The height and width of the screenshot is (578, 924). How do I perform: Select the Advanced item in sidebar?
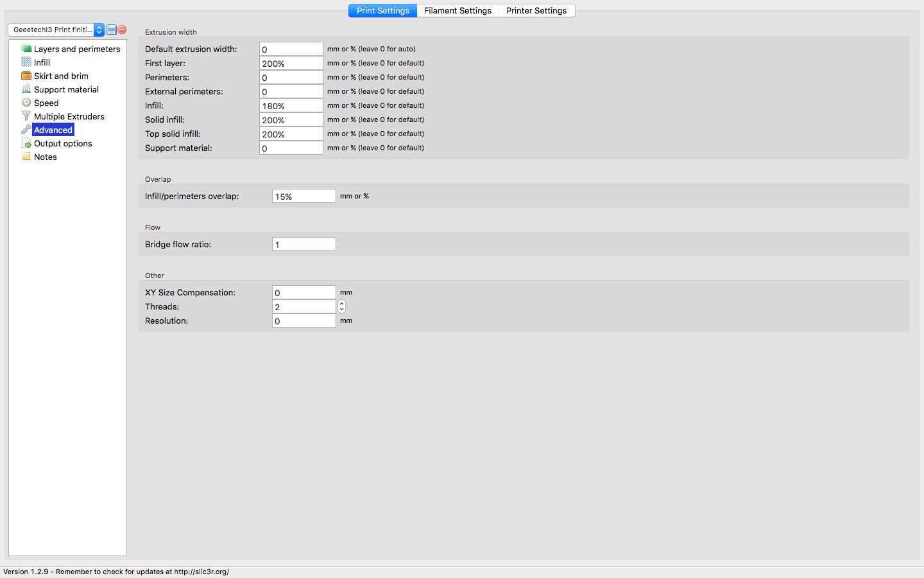[x=53, y=130]
